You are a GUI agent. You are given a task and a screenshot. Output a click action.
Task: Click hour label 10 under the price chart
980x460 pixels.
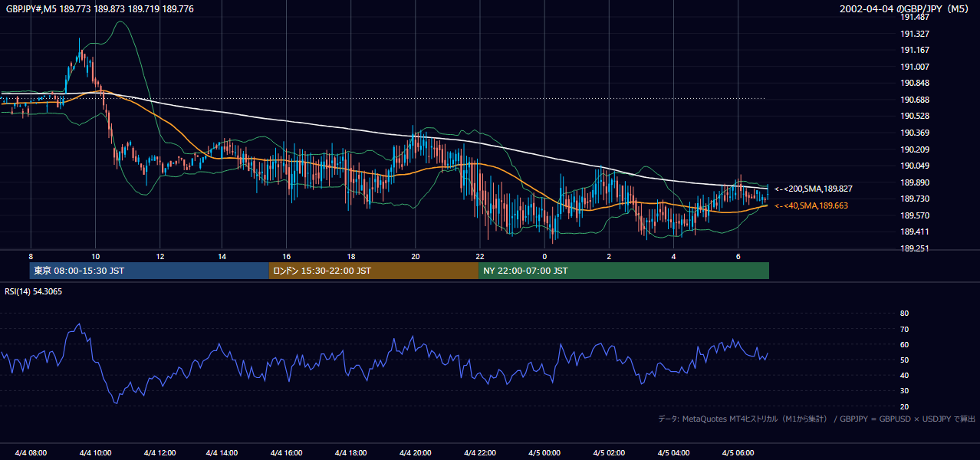pos(95,256)
